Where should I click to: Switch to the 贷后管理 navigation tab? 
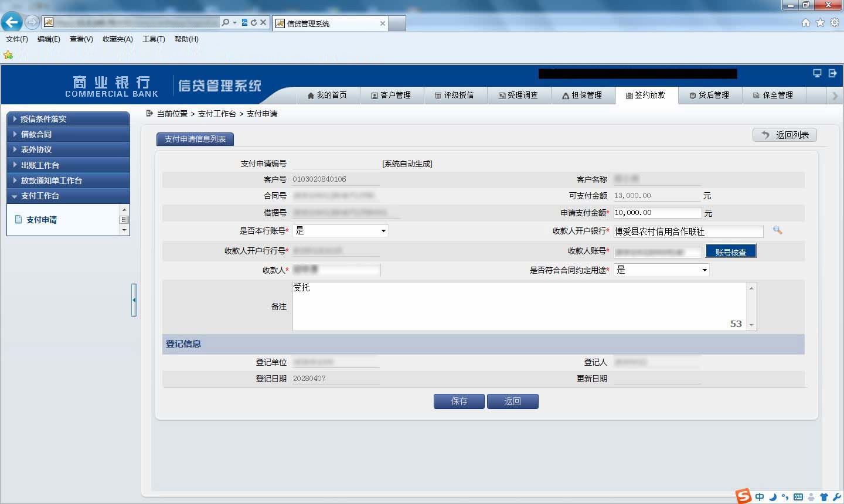pyautogui.click(x=710, y=95)
